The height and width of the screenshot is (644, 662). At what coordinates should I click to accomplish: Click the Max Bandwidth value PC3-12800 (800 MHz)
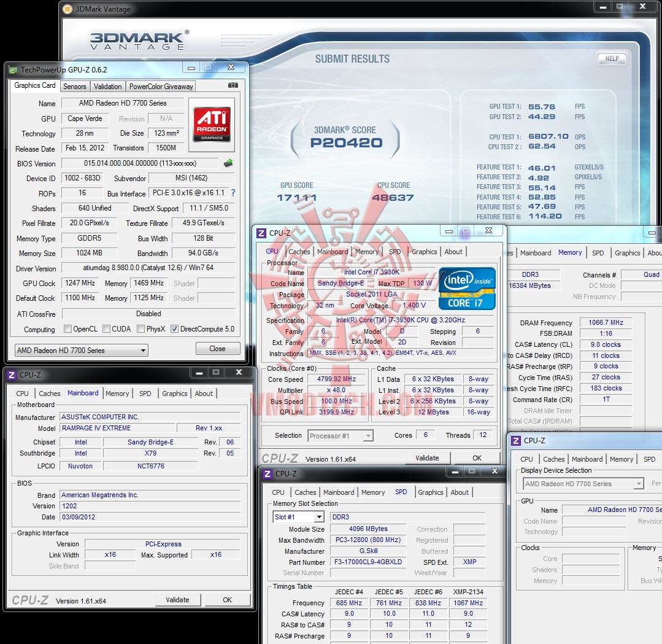click(368, 540)
